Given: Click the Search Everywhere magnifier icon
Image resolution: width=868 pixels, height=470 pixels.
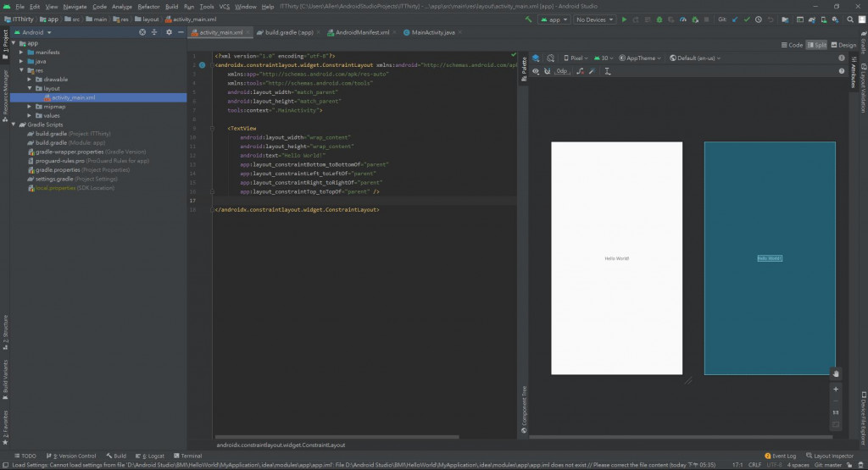Looking at the screenshot, I should (849, 19).
